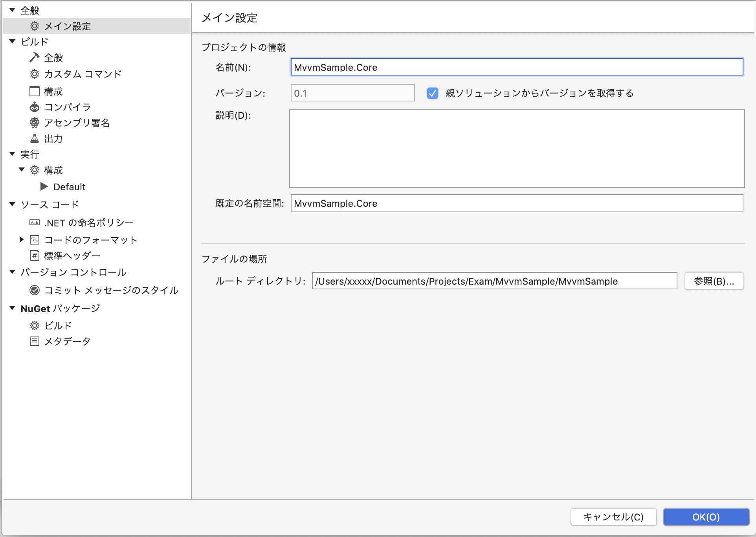Click the ビルド section label
Screen dimensions: 756x537
coord(35,42)
